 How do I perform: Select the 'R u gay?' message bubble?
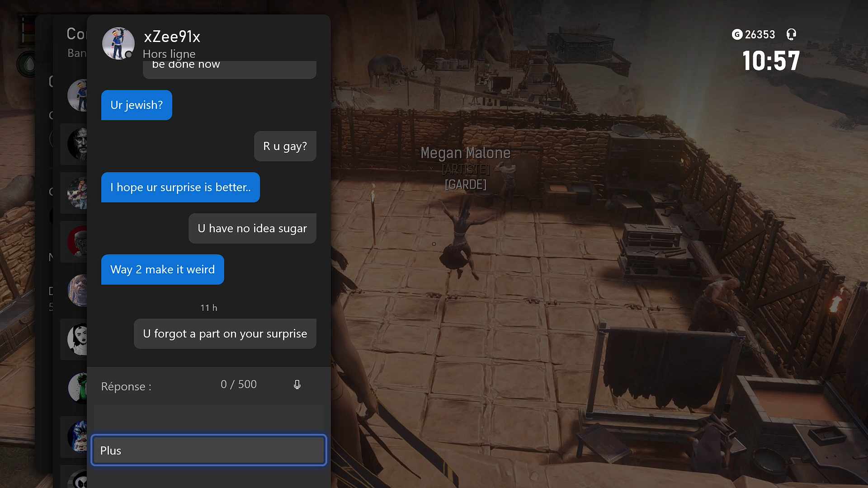pos(285,146)
